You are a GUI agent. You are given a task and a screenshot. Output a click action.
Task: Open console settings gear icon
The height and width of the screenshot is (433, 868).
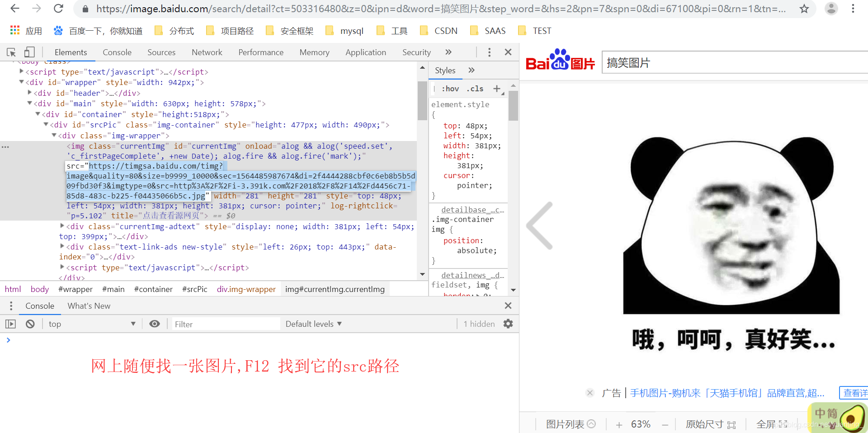click(x=508, y=324)
